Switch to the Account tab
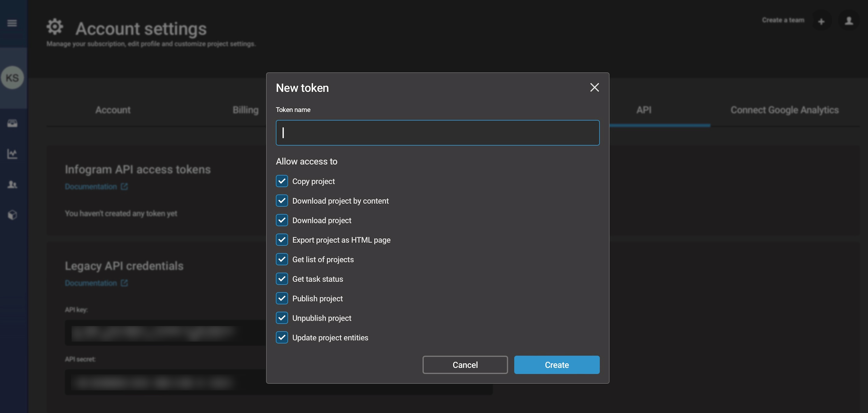 tap(113, 110)
